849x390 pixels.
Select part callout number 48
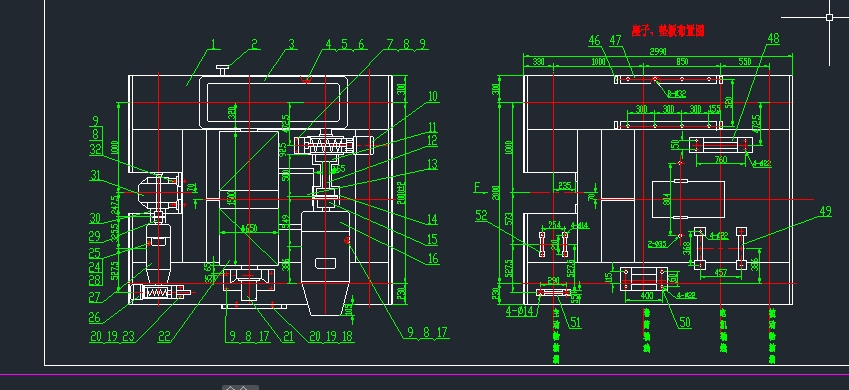[x=774, y=38]
